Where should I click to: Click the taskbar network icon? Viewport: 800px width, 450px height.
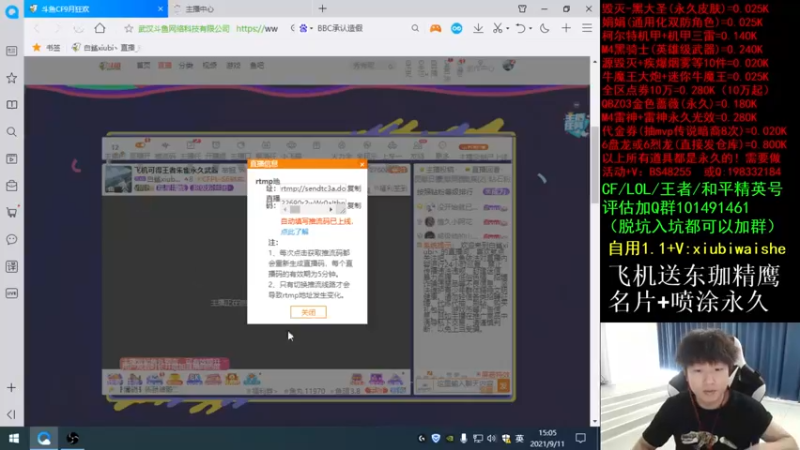[478, 438]
